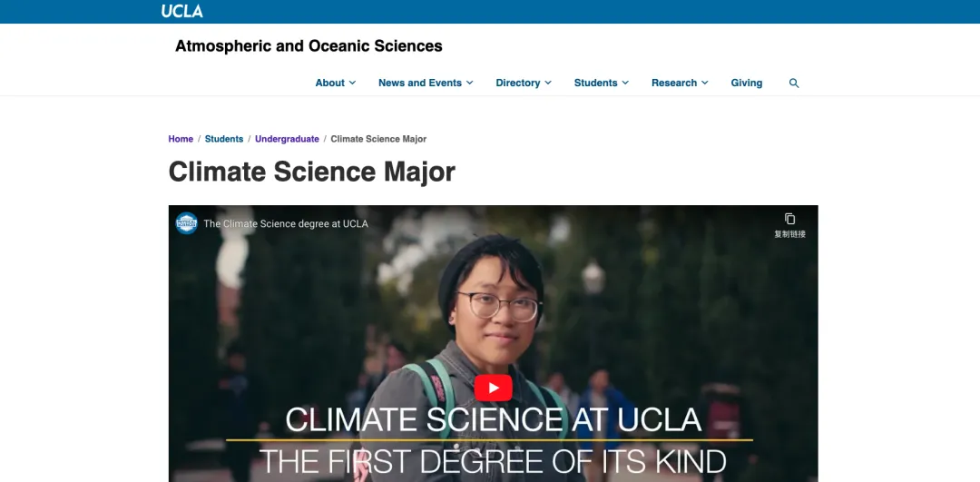Click the UCLA logo in the header

pyautogui.click(x=181, y=11)
